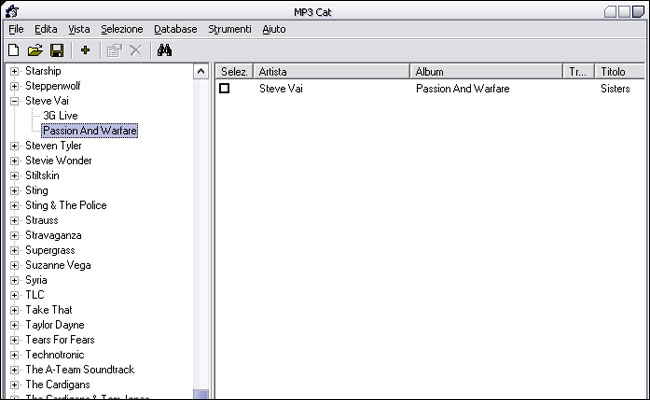Open the Selezione menu
The height and width of the screenshot is (400, 650).
click(x=121, y=30)
